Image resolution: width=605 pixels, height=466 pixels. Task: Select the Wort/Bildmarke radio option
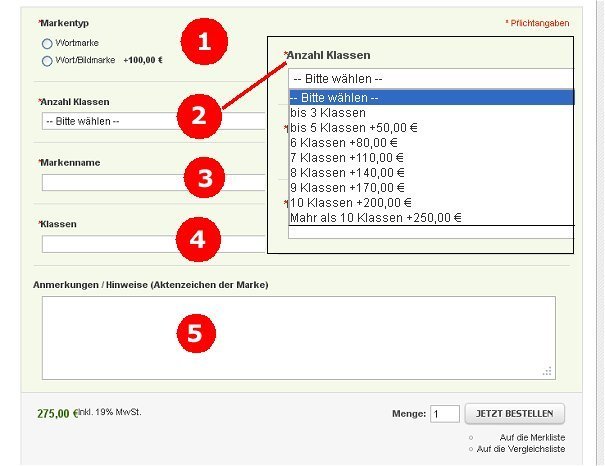point(47,61)
